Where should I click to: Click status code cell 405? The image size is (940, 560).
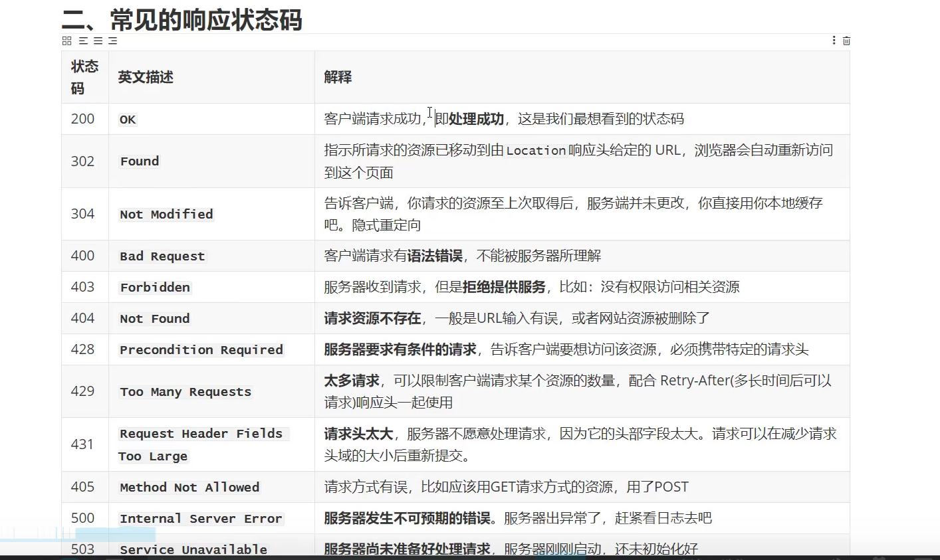85,487
